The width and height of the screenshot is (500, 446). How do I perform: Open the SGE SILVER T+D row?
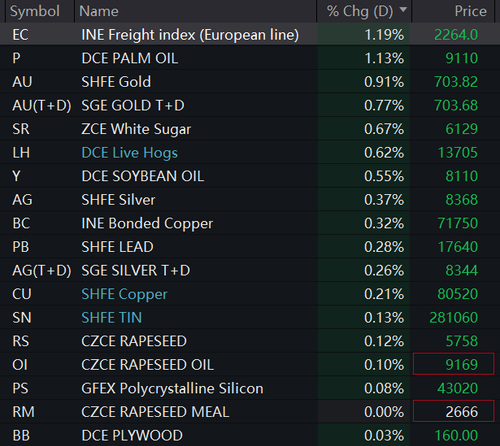point(136,271)
